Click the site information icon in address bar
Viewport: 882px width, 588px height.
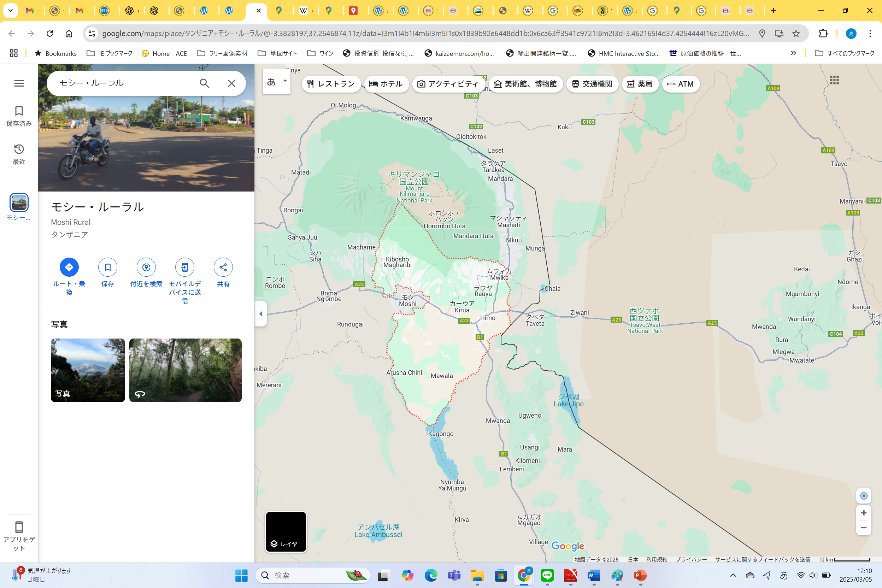tap(92, 33)
